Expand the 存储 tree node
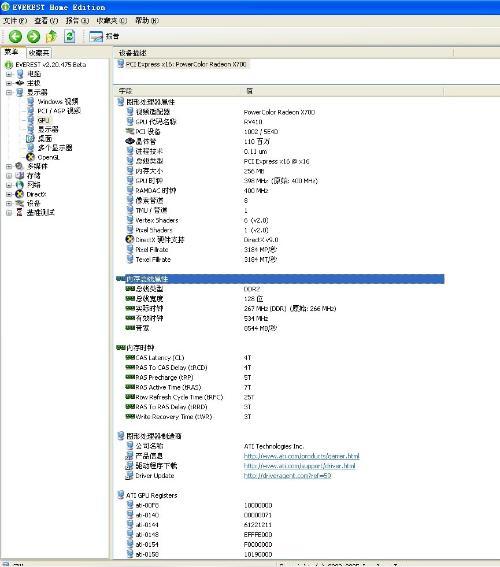500x567 pixels. pyautogui.click(x=9, y=176)
